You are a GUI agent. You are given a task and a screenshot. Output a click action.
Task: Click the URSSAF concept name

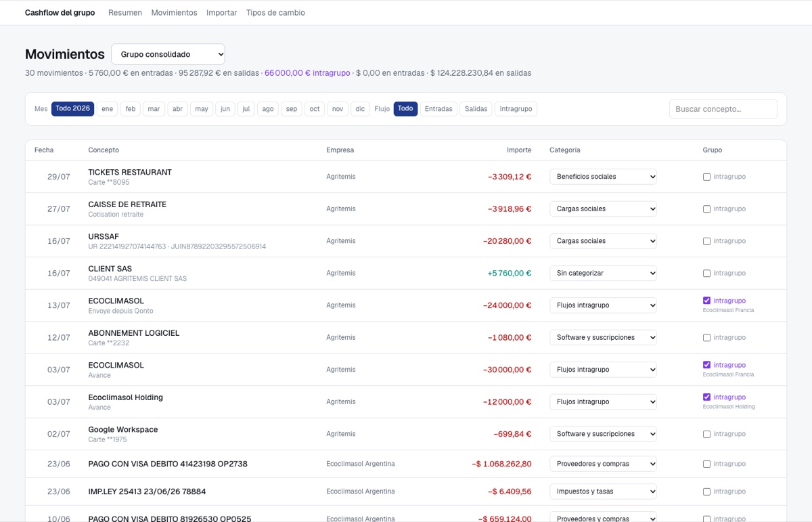click(104, 237)
